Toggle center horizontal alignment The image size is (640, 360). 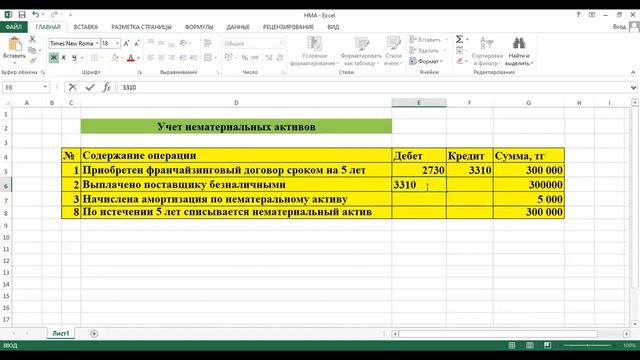[161, 58]
